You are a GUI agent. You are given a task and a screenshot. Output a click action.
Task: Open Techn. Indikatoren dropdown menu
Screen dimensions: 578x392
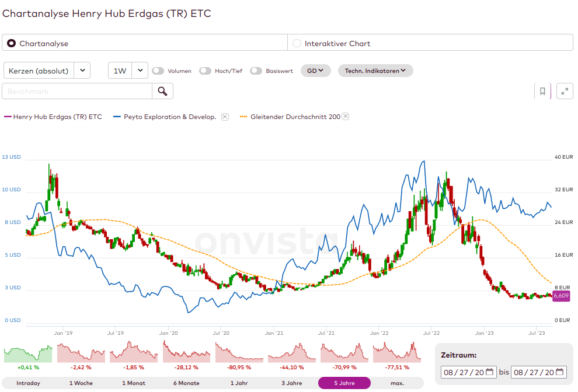pos(375,71)
